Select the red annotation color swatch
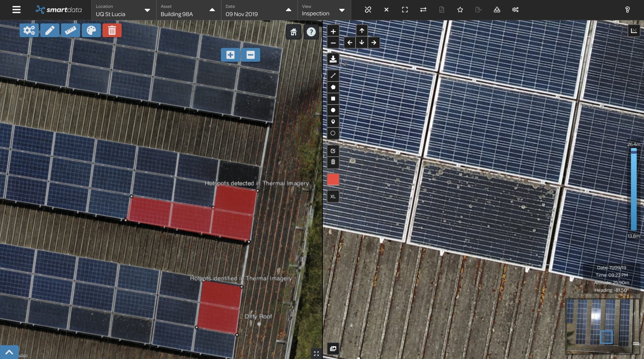 click(333, 179)
